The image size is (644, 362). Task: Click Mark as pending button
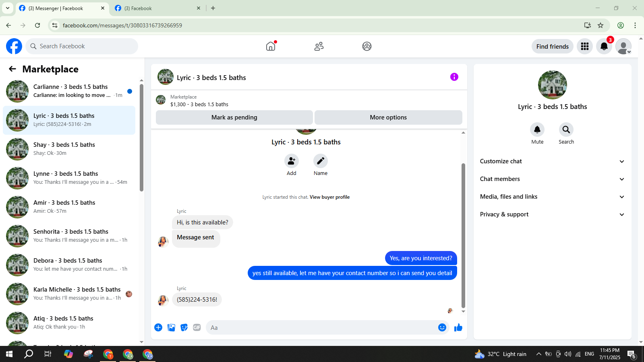tap(234, 117)
